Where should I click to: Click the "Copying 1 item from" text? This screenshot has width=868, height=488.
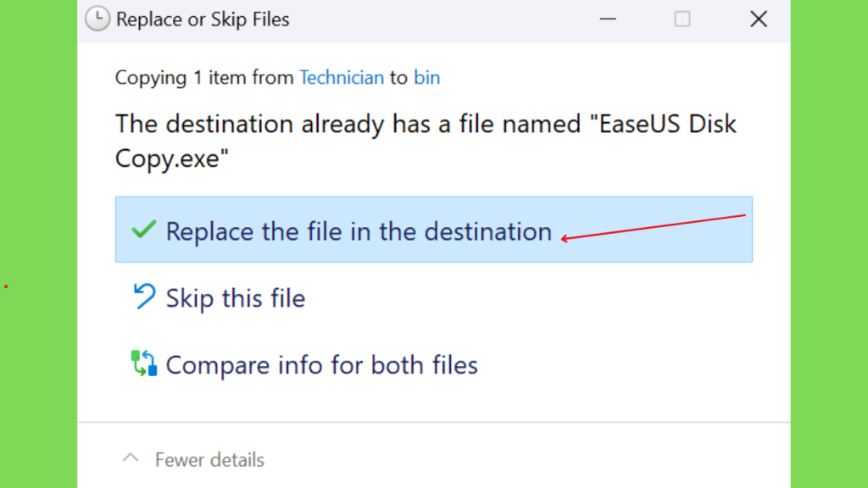tap(204, 77)
